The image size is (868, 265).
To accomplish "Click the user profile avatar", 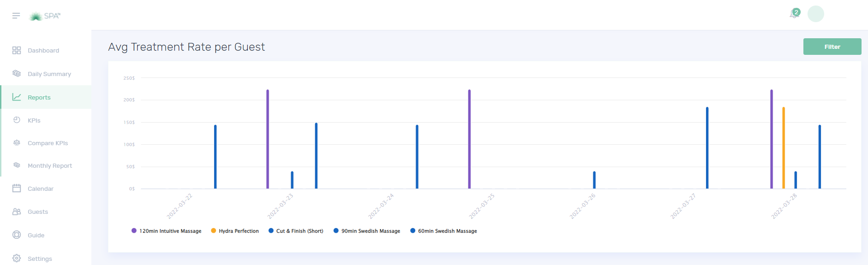I will 815,14.
